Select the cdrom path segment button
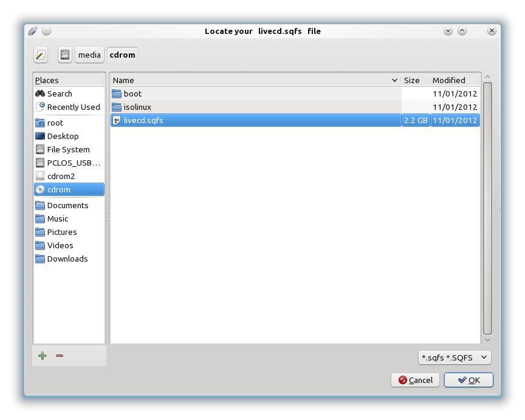The image size is (525, 420). click(123, 55)
